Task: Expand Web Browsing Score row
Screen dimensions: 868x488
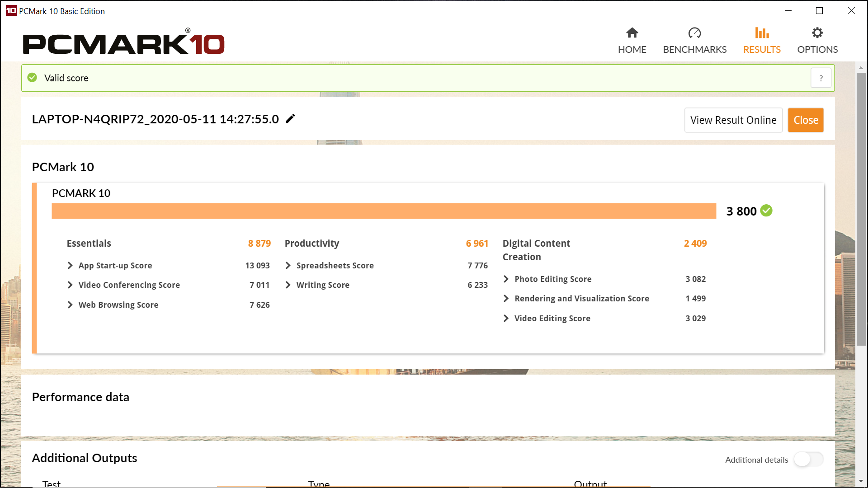Action: [x=70, y=305]
